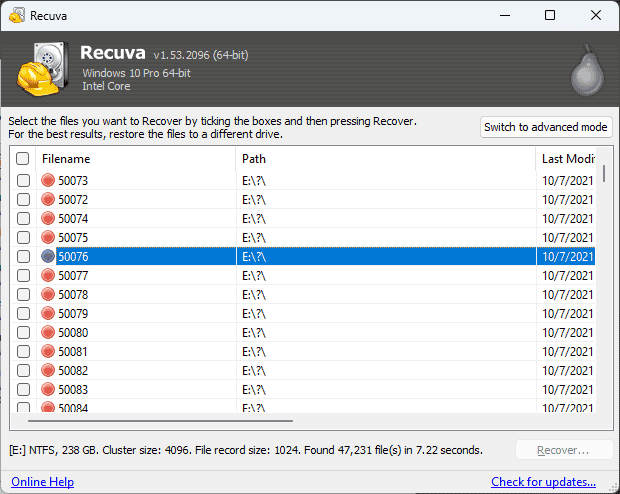The height and width of the screenshot is (494, 620).
Task: Tick the select-all checkbox in header row
Action: (23, 159)
